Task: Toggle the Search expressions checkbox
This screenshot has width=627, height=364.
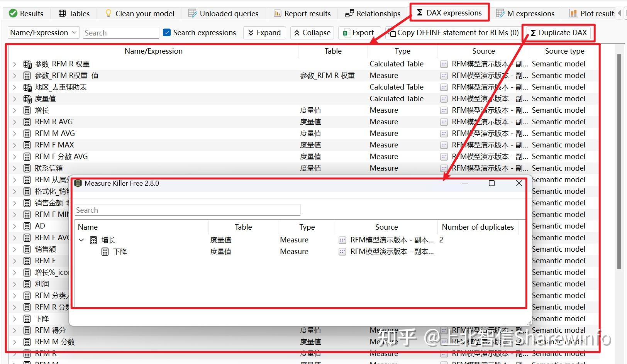Action: click(x=167, y=33)
